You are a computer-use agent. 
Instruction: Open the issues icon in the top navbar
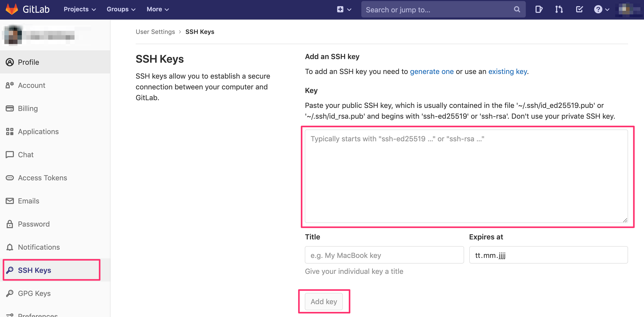pos(539,10)
